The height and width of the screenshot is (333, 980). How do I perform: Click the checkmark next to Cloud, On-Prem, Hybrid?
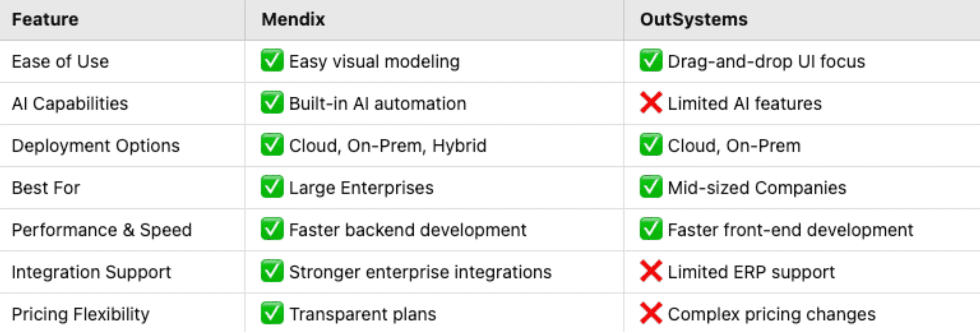tap(272, 145)
